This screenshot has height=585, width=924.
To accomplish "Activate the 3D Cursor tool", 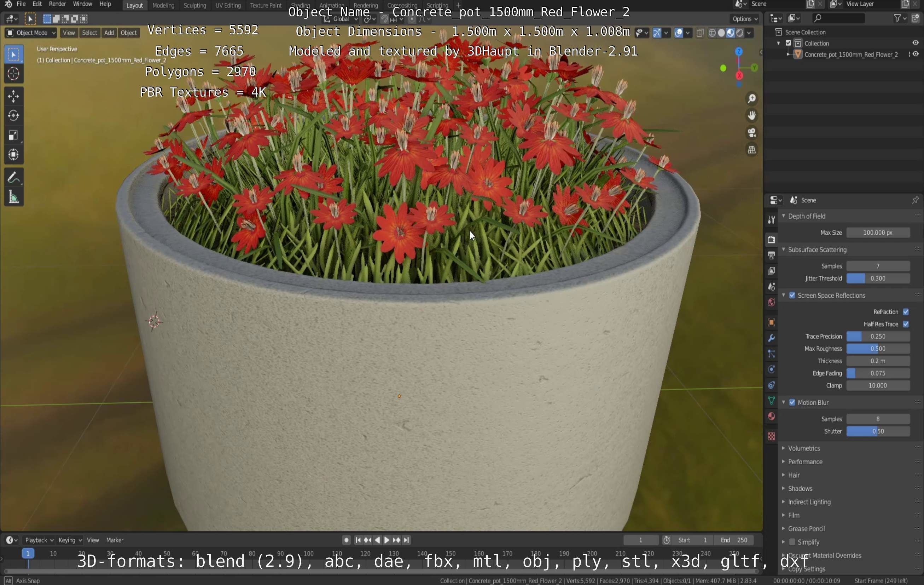I will click(x=13, y=74).
